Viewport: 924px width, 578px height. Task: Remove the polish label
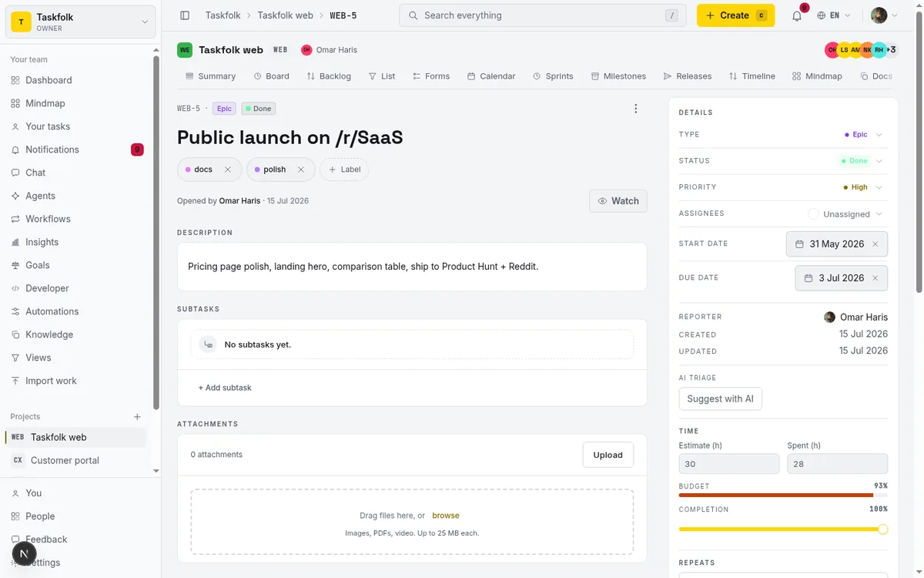click(301, 170)
